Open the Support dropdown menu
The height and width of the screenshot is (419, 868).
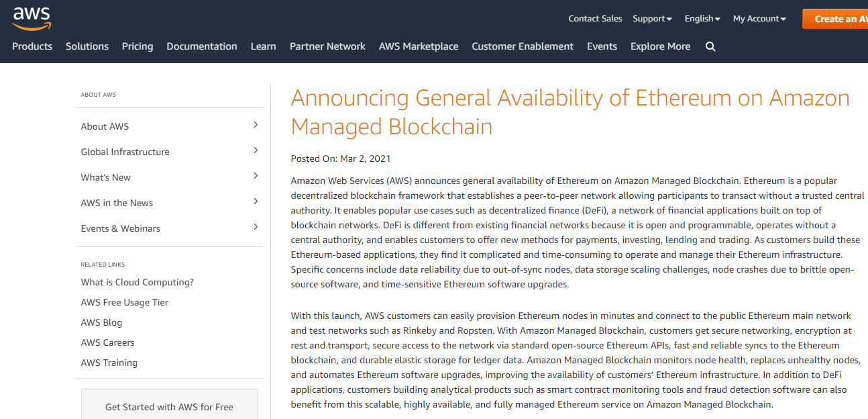pos(651,19)
